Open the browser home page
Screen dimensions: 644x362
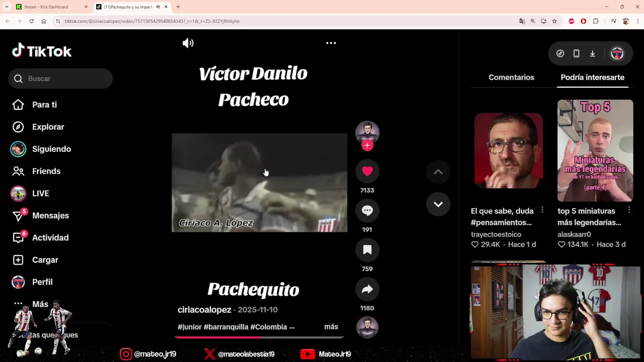[43, 21]
